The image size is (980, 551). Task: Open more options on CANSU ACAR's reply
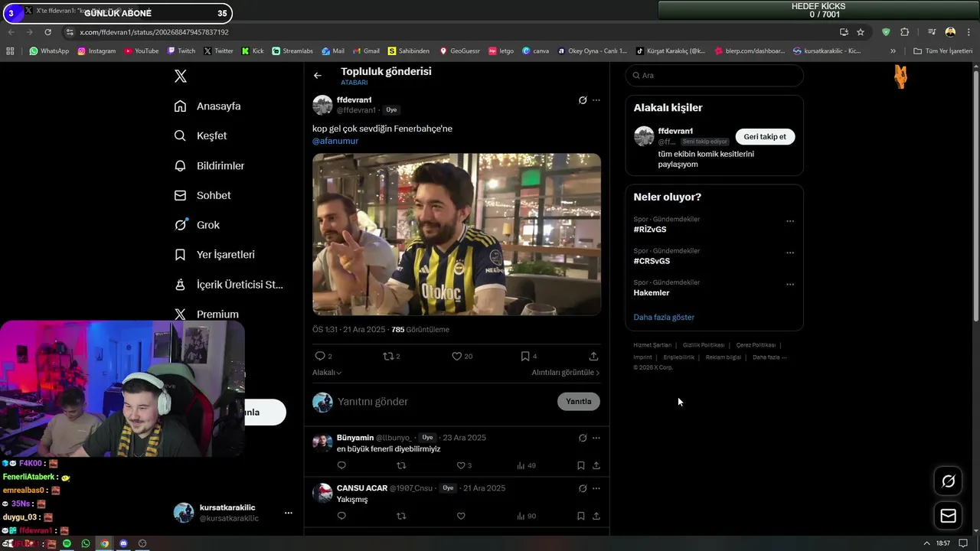(x=596, y=488)
